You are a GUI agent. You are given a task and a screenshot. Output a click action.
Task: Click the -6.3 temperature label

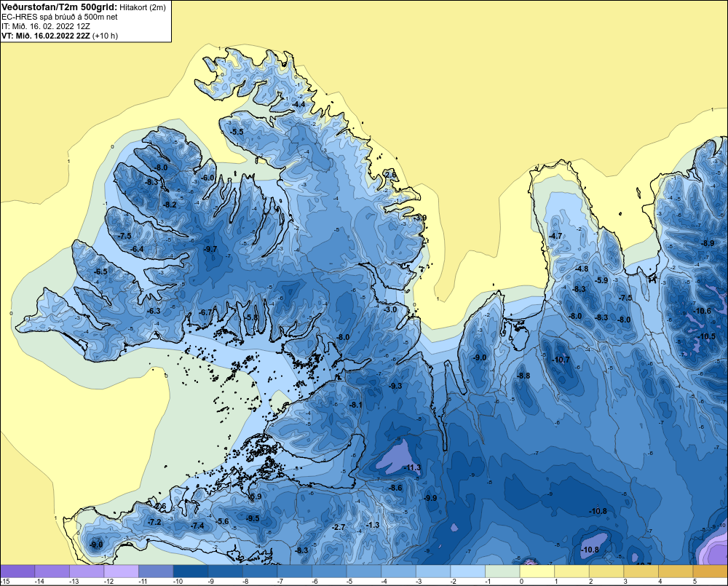[x=153, y=311]
